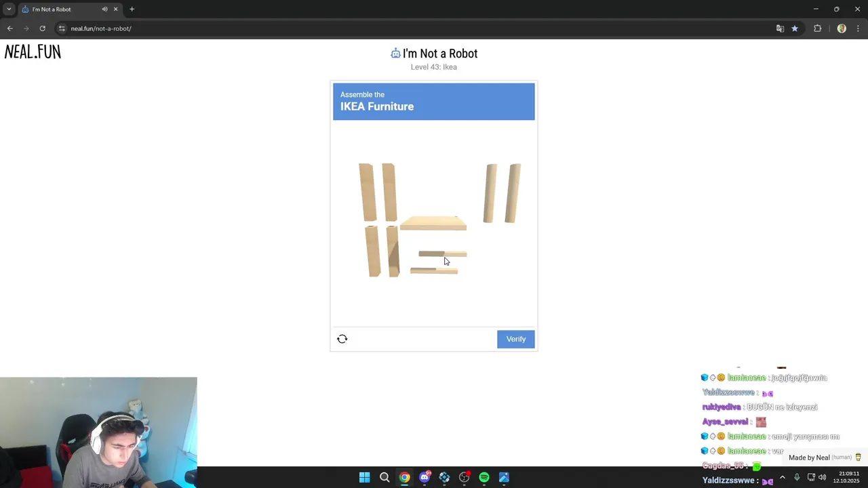Open the volume tray icon
Screen dimensions: 868x488
(822, 477)
